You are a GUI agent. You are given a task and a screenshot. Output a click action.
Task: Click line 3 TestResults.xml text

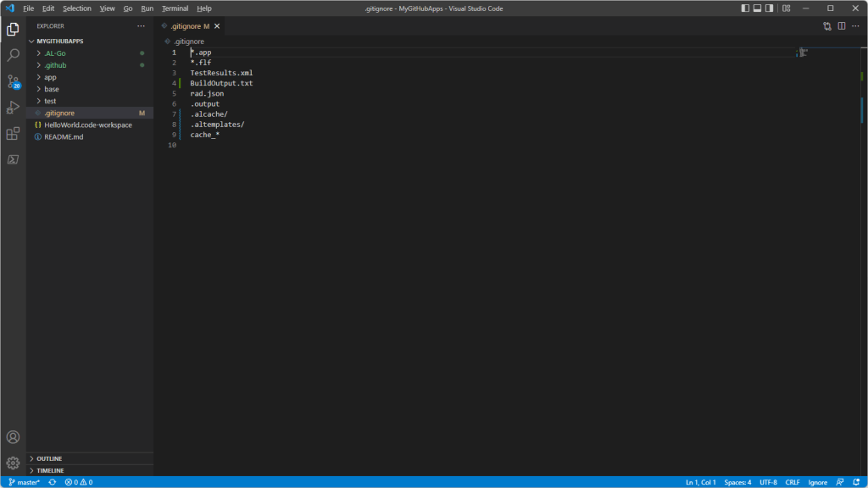click(x=221, y=73)
